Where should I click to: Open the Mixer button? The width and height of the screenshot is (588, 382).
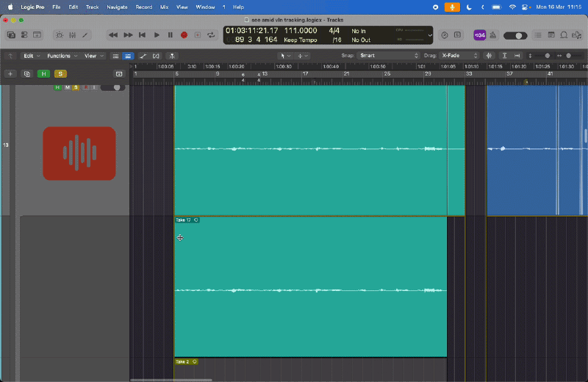tap(72, 35)
